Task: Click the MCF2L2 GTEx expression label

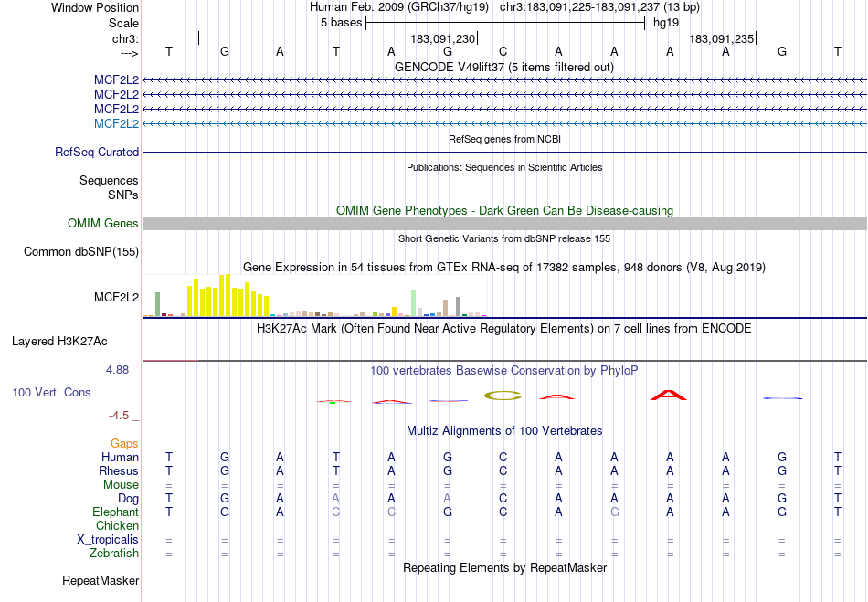Action: click(116, 297)
